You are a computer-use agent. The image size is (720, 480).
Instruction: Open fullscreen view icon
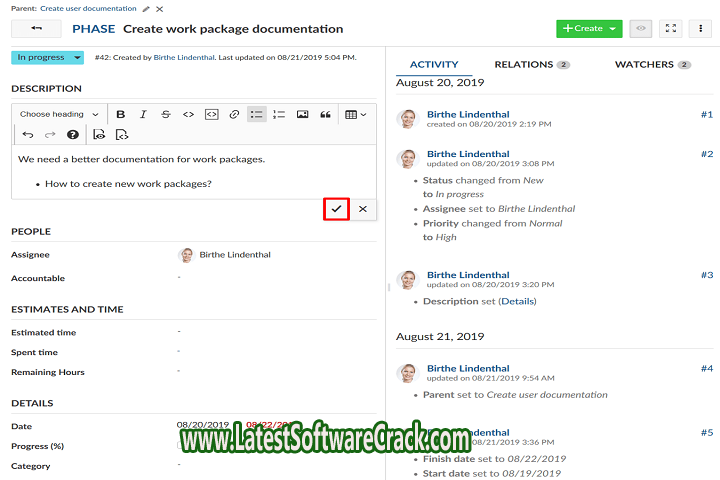[x=671, y=28]
